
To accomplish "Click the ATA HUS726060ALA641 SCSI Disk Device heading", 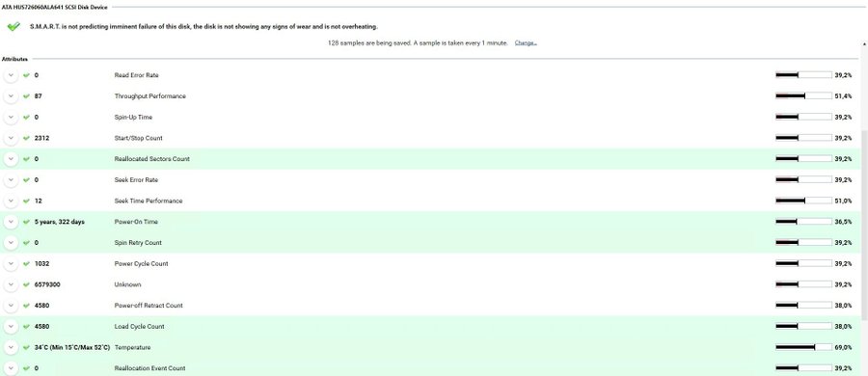I will pos(55,7).
